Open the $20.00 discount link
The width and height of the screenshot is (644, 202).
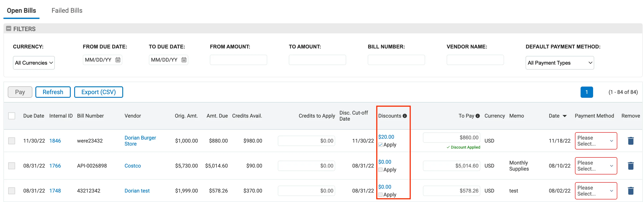pyautogui.click(x=386, y=137)
